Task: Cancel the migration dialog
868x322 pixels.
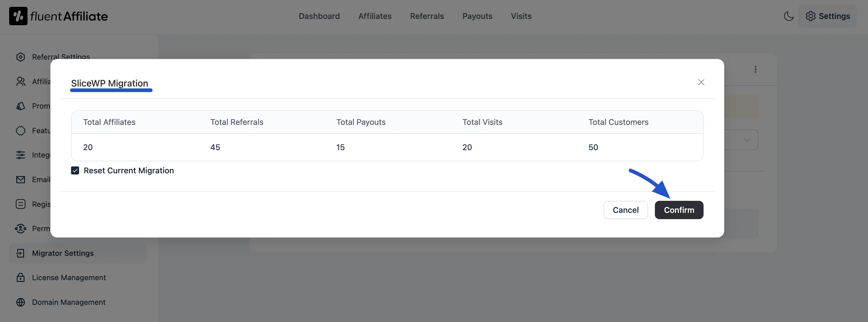Action: pyautogui.click(x=626, y=210)
